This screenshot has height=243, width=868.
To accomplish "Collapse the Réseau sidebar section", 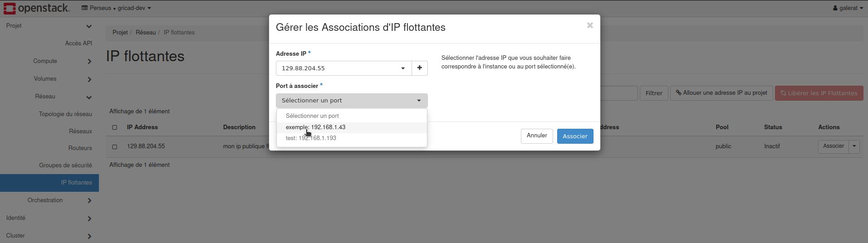I will point(49,97).
